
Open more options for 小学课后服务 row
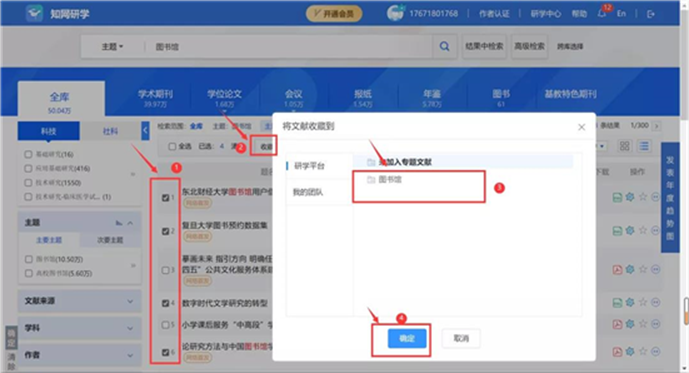point(656,324)
